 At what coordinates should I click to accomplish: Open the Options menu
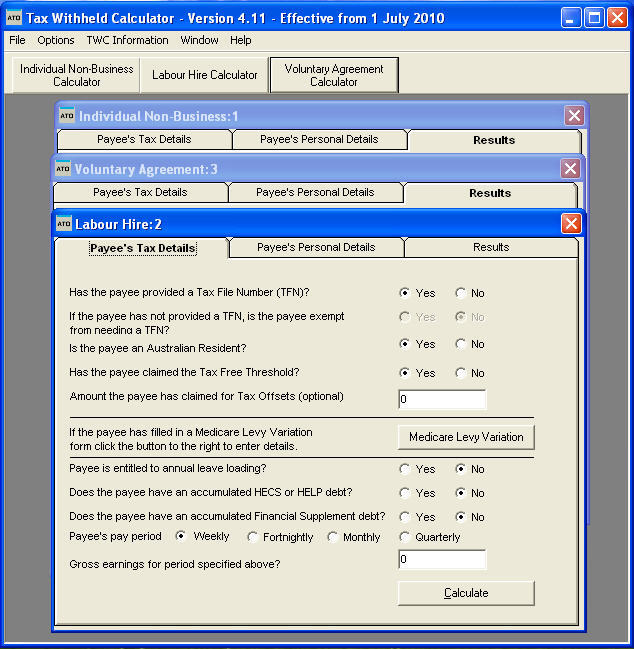(x=55, y=40)
